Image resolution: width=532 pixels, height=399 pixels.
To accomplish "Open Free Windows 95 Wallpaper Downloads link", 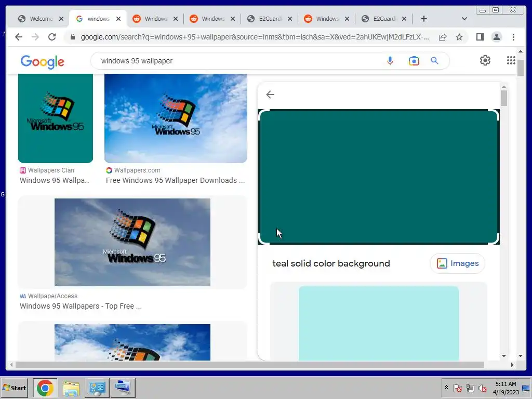I will (175, 180).
